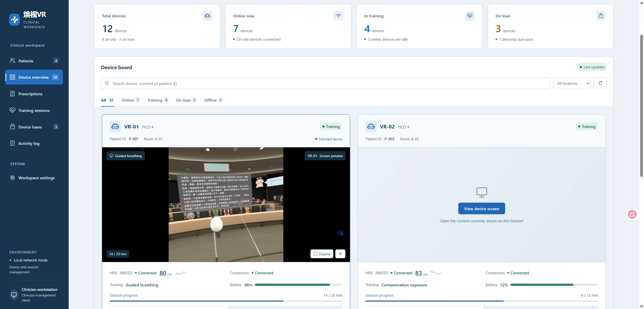The image size is (644, 309).
Task: Select Device overview sidebar item
Action: coord(34,77)
